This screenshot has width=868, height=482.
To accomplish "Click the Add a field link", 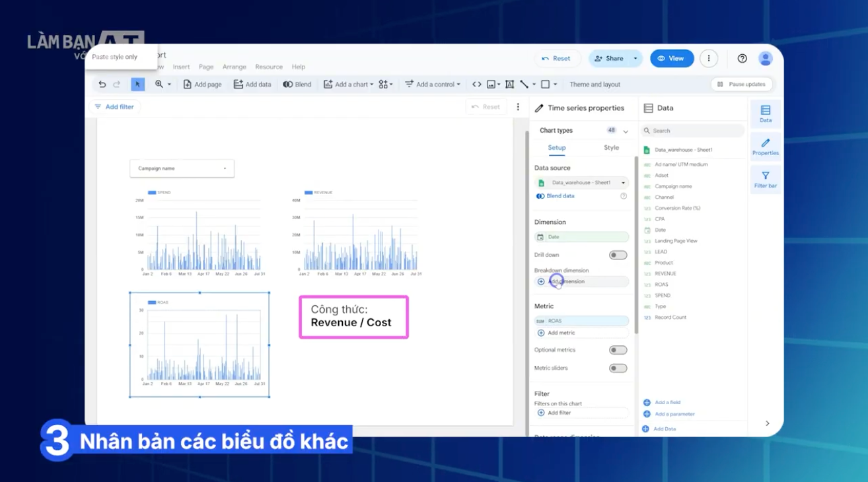I will point(667,402).
